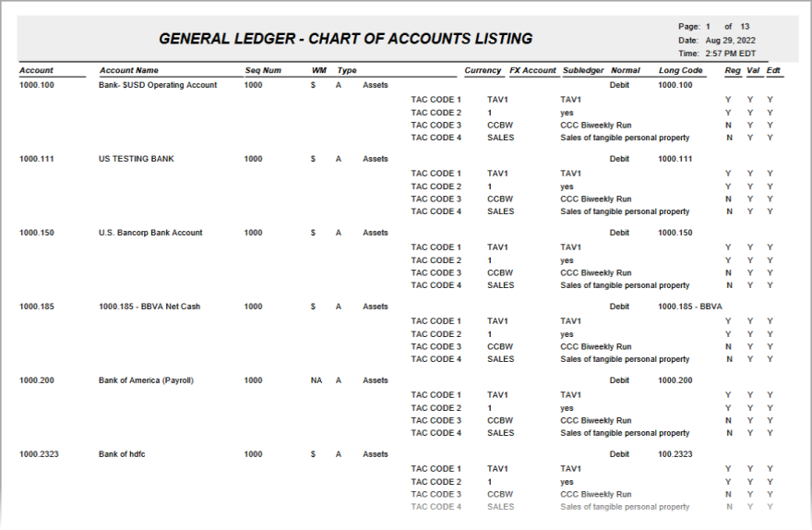The height and width of the screenshot is (530, 812).
Task: Click the date Aug 29, 2022
Action: (730, 41)
